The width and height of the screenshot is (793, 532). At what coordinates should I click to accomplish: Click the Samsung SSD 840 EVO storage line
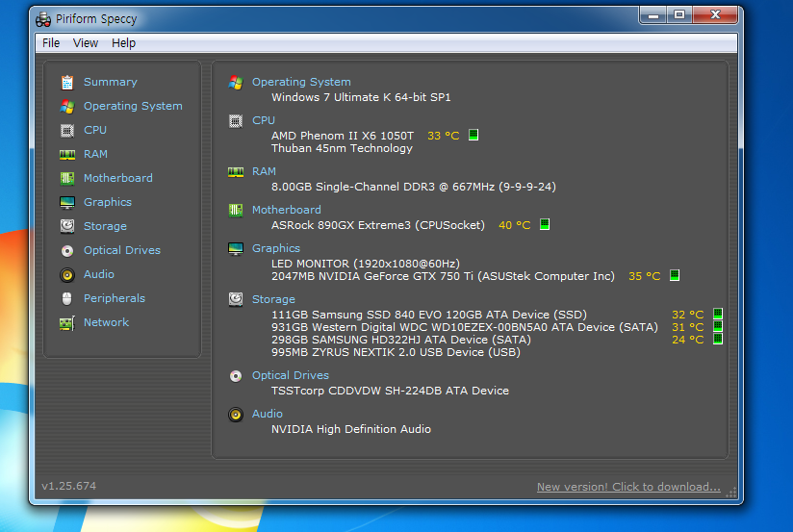coord(429,315)
